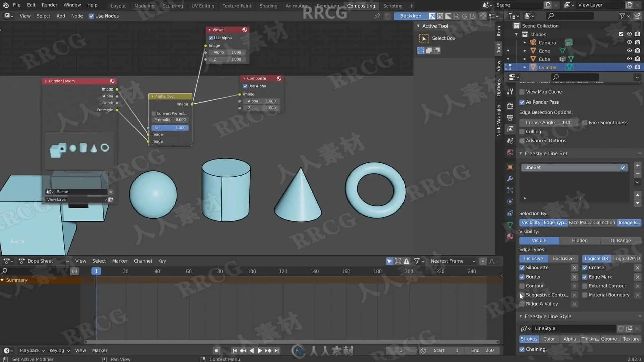This screenshot has height=362, width=644.
Task: Click the pin icon in the node header
Action: click(377, 16)
